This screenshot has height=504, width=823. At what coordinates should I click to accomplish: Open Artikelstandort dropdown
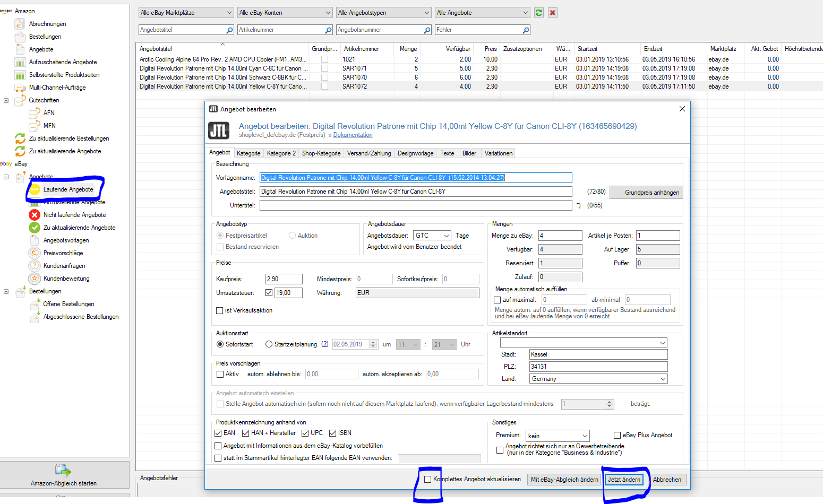(584, 343)
